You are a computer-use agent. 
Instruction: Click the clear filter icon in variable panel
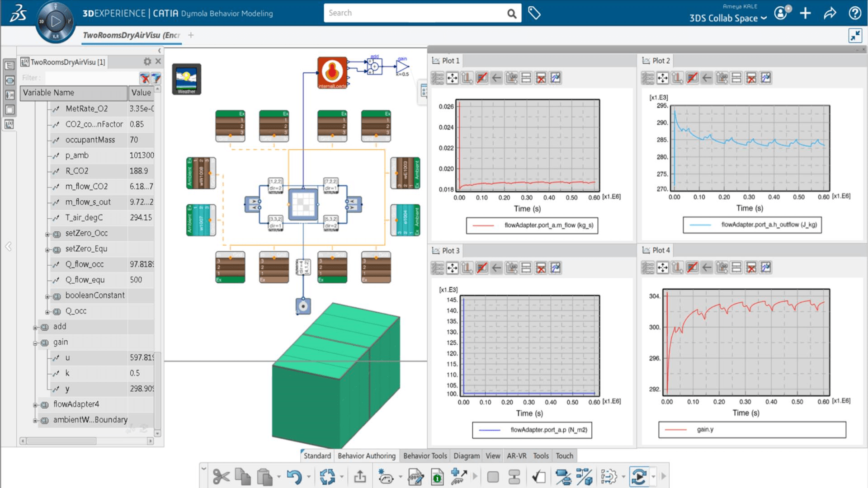pyautogui.click(x=144, y=78)
